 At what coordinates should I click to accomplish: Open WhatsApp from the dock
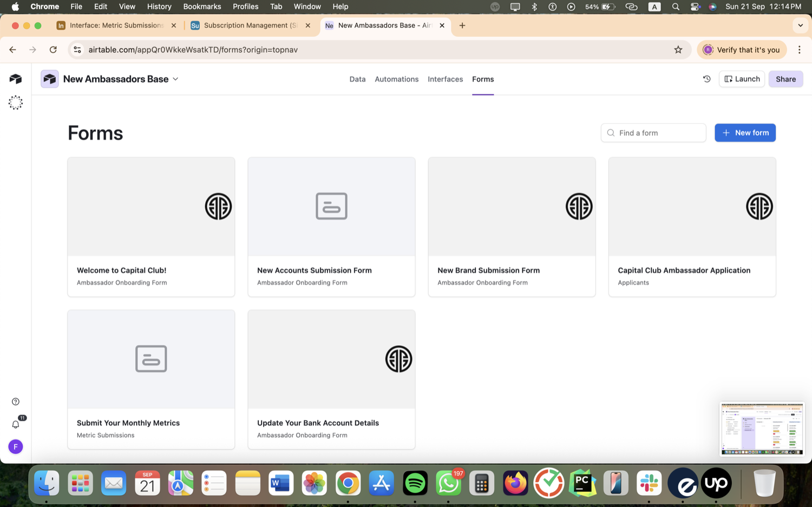tap(449, 483)
